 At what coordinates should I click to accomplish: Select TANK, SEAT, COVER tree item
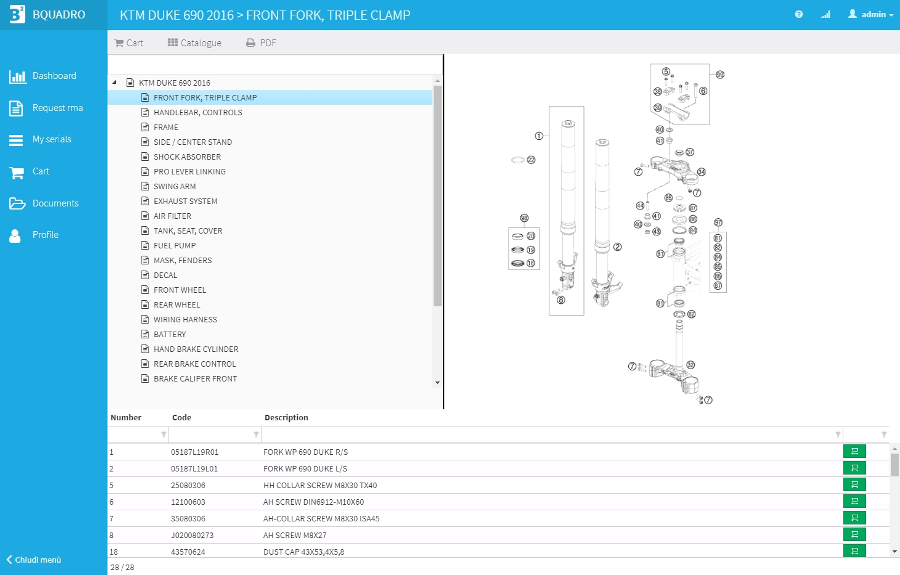point(188,231)
